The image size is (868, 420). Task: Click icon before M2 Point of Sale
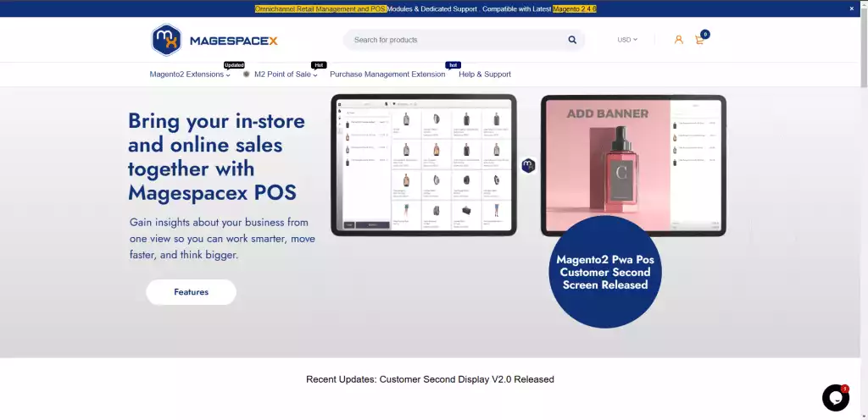(x=247, y=74)
